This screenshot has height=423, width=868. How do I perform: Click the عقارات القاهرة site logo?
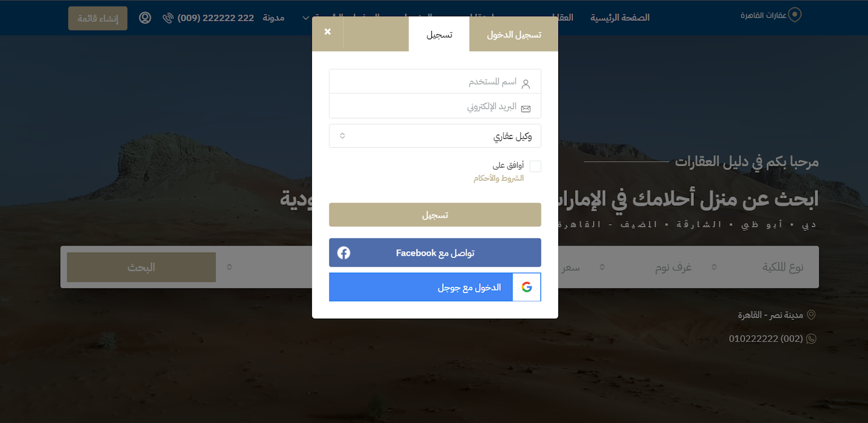pos(771,15)
